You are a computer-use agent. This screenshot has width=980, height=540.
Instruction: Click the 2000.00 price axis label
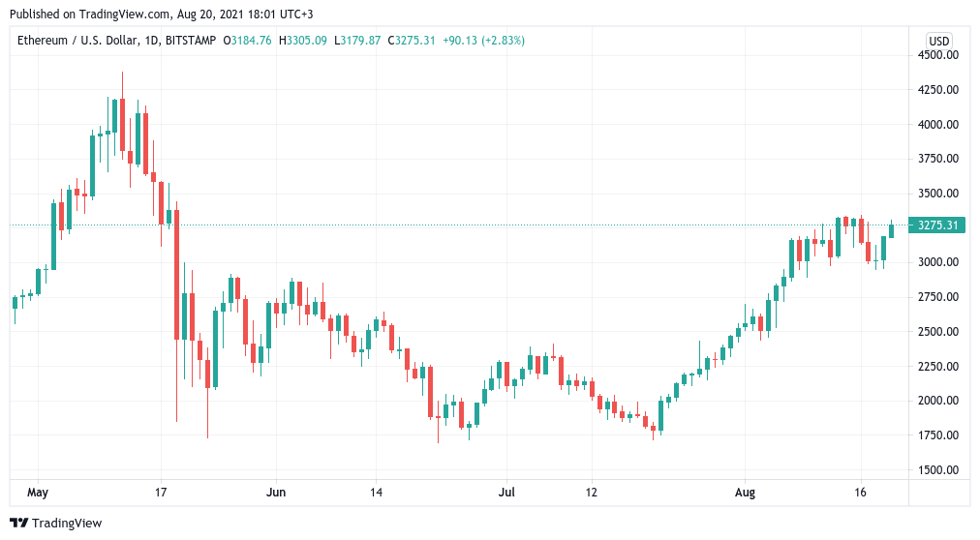point(938,401)
